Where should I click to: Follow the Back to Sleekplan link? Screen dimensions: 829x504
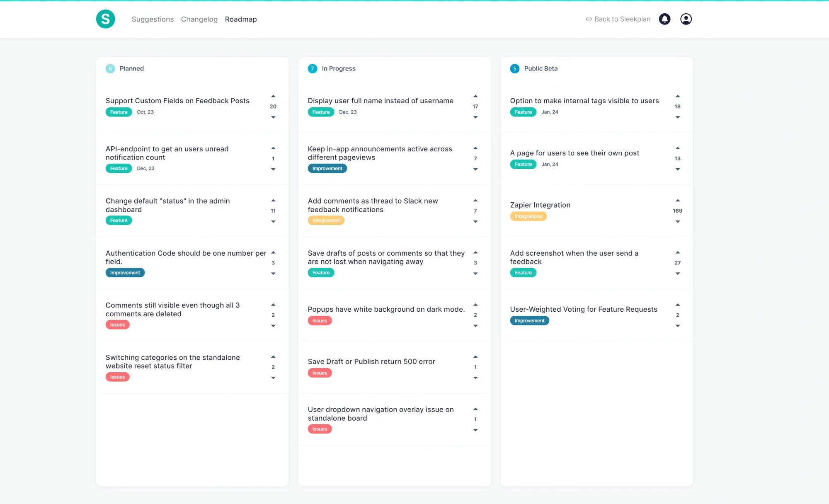[618, 19]
